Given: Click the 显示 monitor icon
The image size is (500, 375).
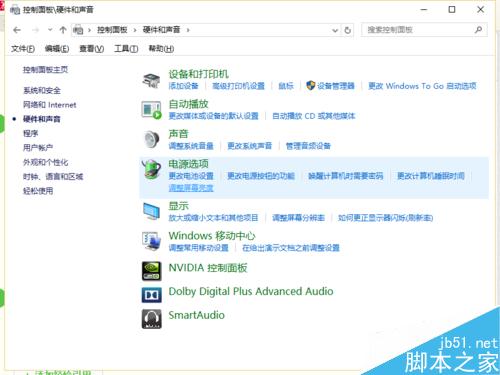Looking at the screenshot, I should [x=151, y=211].
